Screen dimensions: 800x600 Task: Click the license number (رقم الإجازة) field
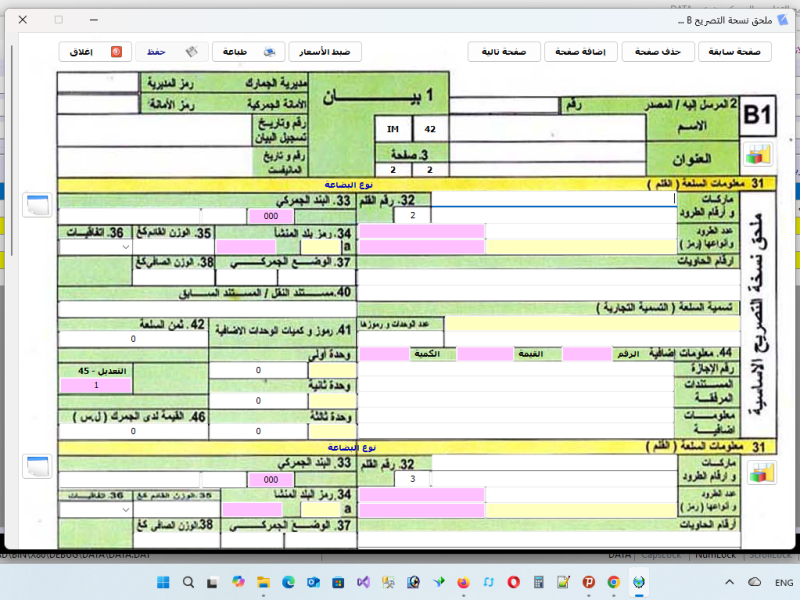point(516,368)
